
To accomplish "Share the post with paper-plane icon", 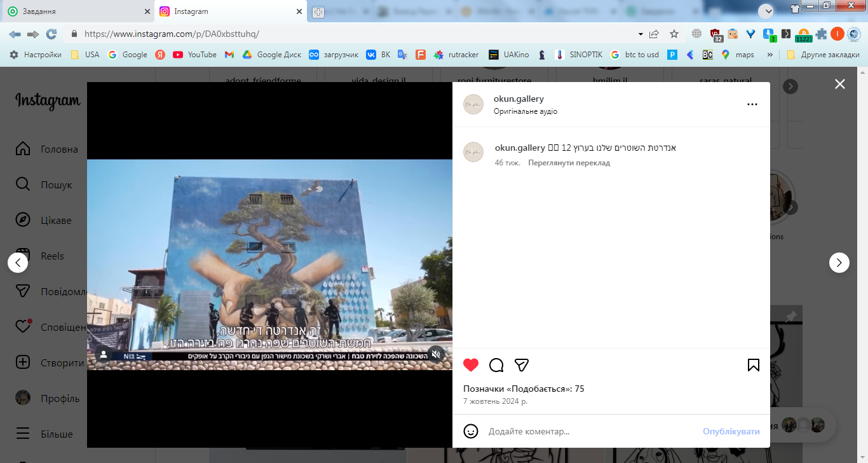I will (x=522, y=365).
